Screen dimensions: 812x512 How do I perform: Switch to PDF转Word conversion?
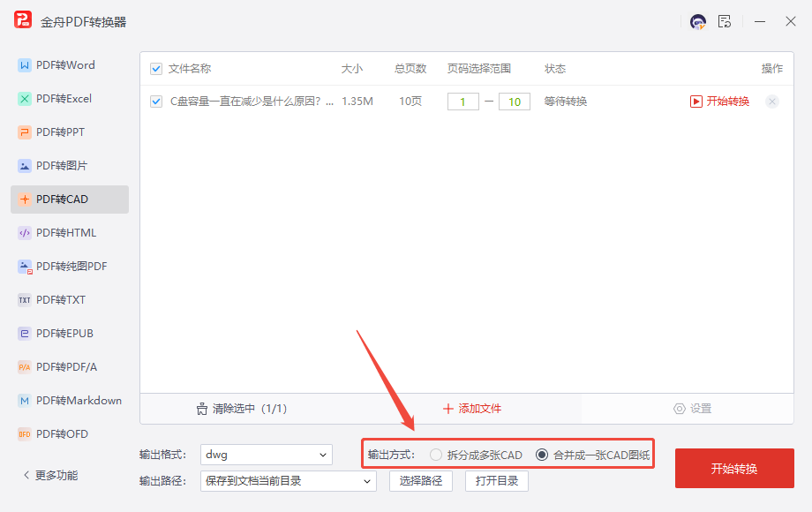coord(70,65)
